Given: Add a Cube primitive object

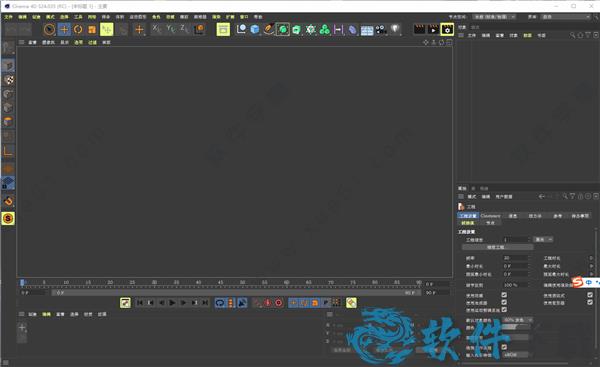Looking at the screenshot, I should coord(255,29).
